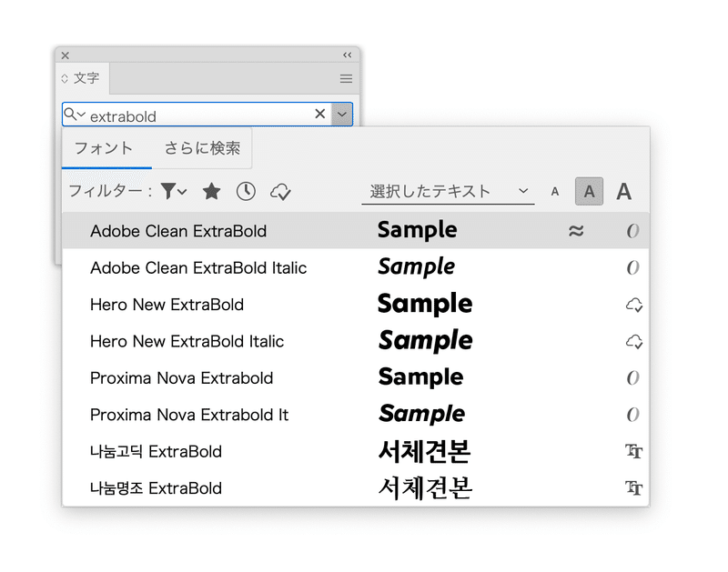Select small sample size A

coord(555,192)
